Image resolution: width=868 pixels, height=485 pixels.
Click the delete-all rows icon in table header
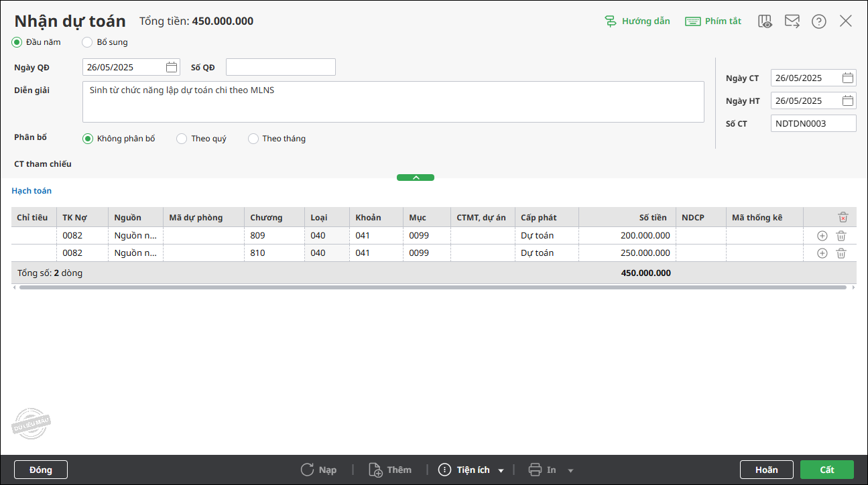coord(843,217)
